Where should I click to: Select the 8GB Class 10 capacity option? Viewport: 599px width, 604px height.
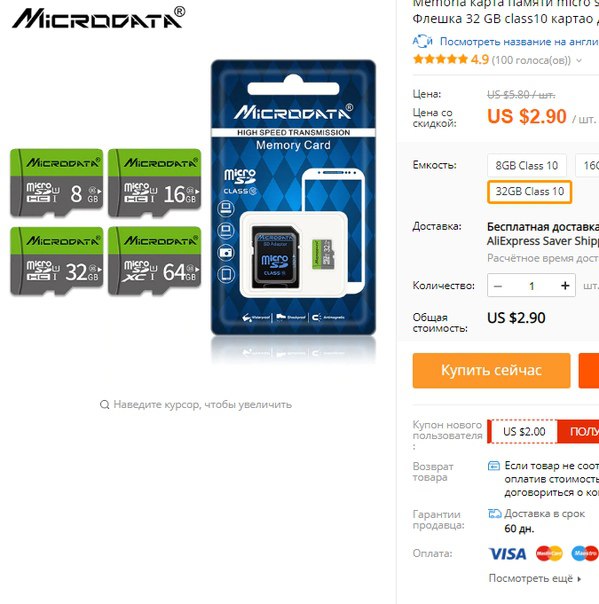point(527,166)
